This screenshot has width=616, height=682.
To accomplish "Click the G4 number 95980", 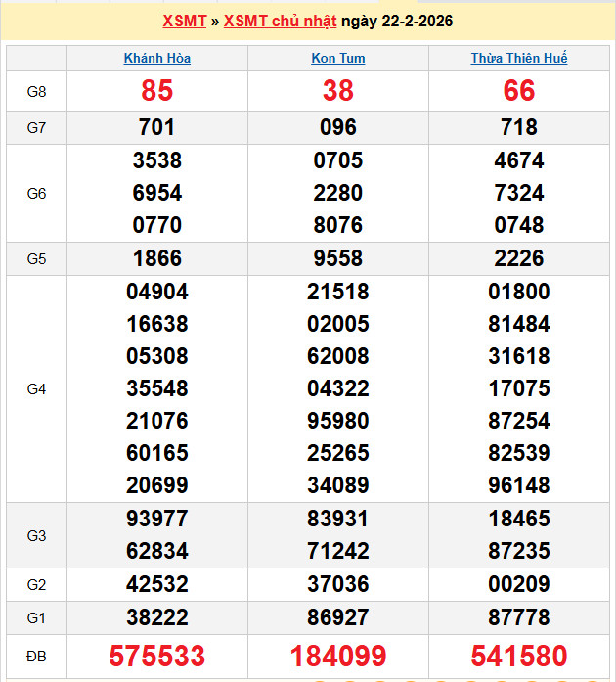I will pos(338,421).
